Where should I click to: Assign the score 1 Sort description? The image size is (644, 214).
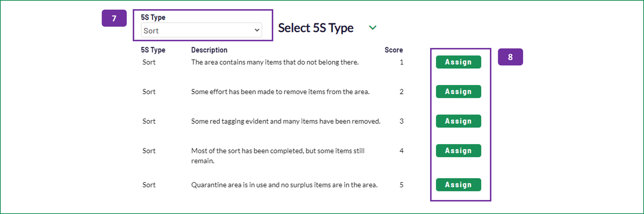(x=458, y=62)
